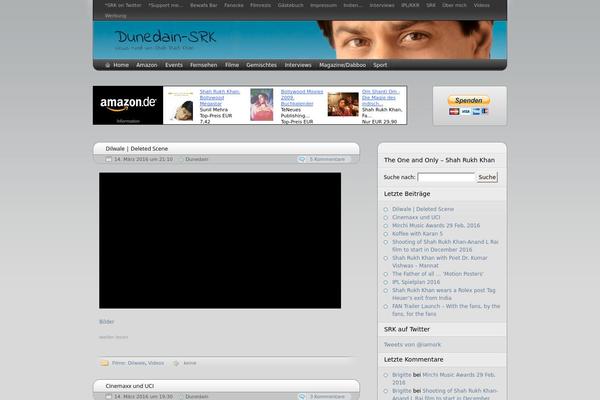Viewport: 600px width, 400px height.
Task: Click the Impressum link in top bar
Action: click(x=323, y=5)
